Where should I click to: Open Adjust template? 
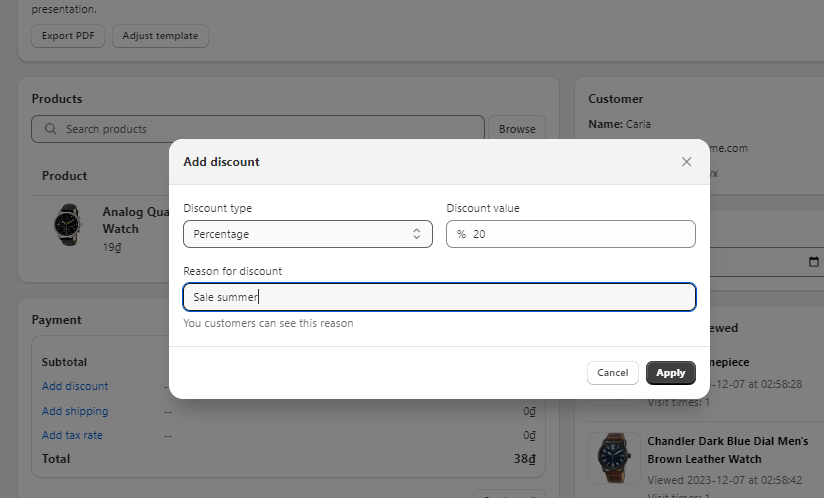(160, 36)
